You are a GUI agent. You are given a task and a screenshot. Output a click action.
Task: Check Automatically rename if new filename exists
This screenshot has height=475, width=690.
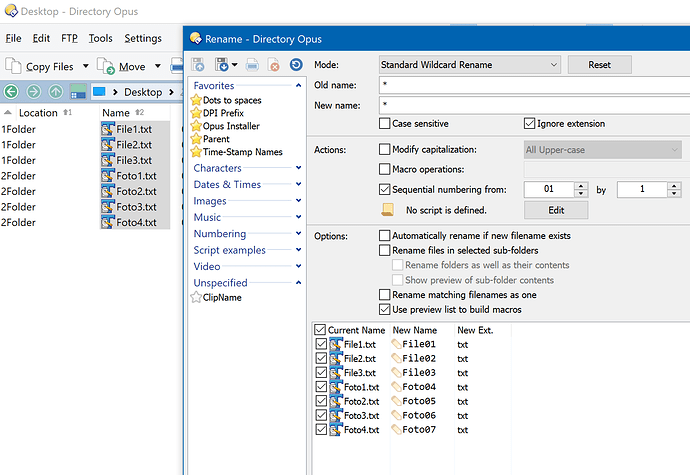tap(385, 236)
